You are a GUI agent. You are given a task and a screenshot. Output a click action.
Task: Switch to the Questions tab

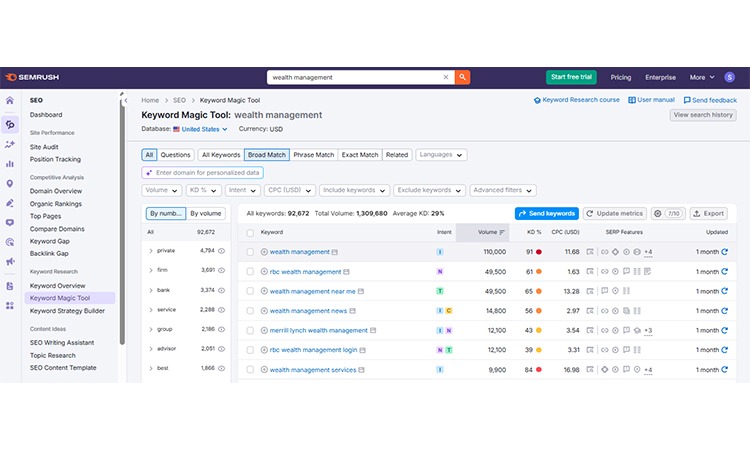(x=175, y=155)
